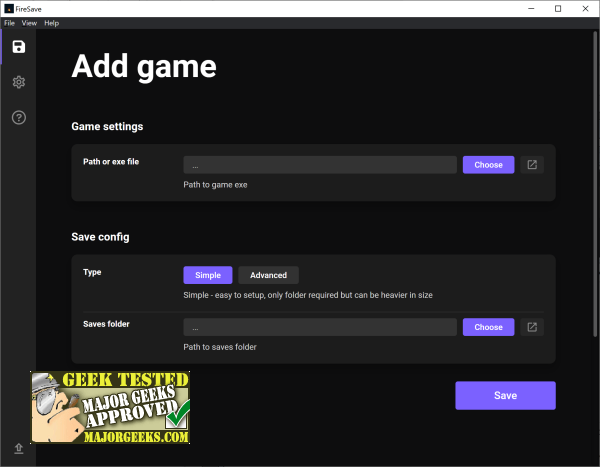Choose the saves folder path

[488, 327]
